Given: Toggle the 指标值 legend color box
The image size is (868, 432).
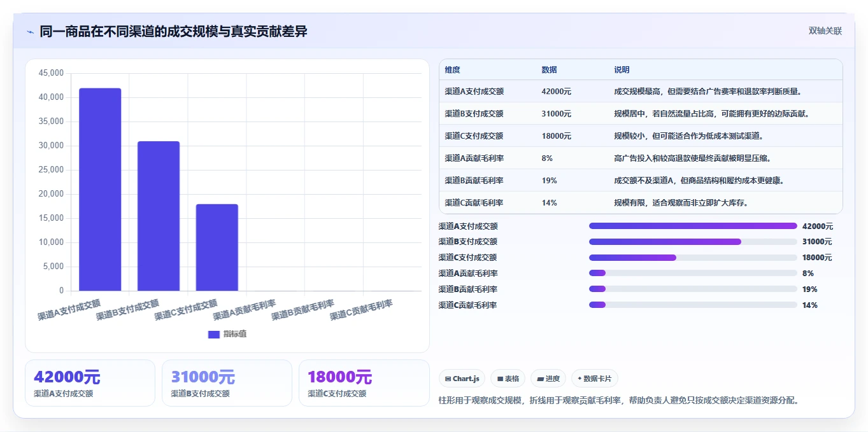Looking at the screenshot, I should pos(214,334).
